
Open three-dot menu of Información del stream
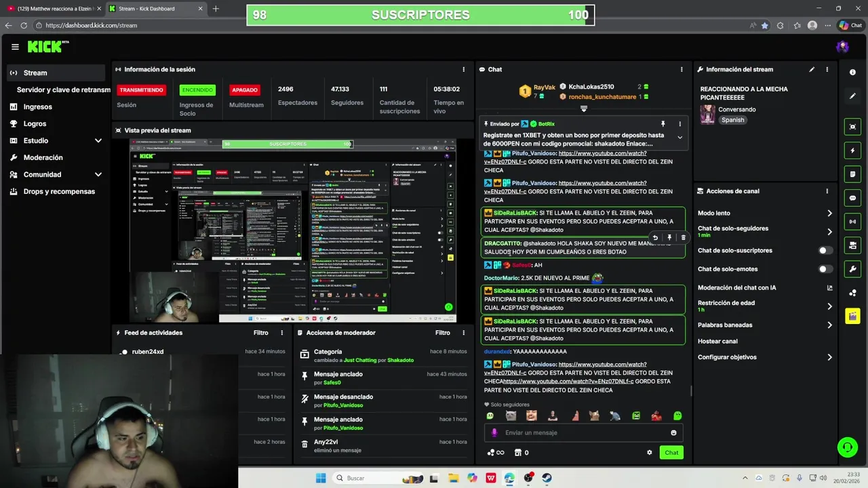[x=827, y=69]
